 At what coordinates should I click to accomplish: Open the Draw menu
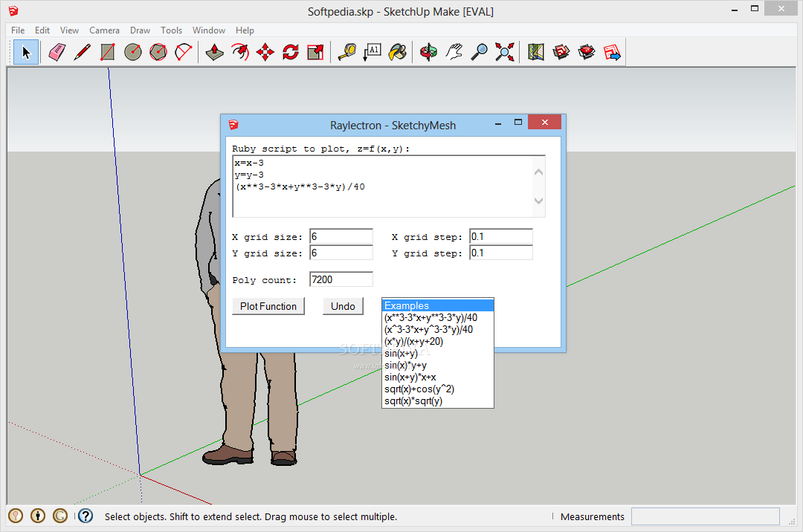tap(140, 30)
